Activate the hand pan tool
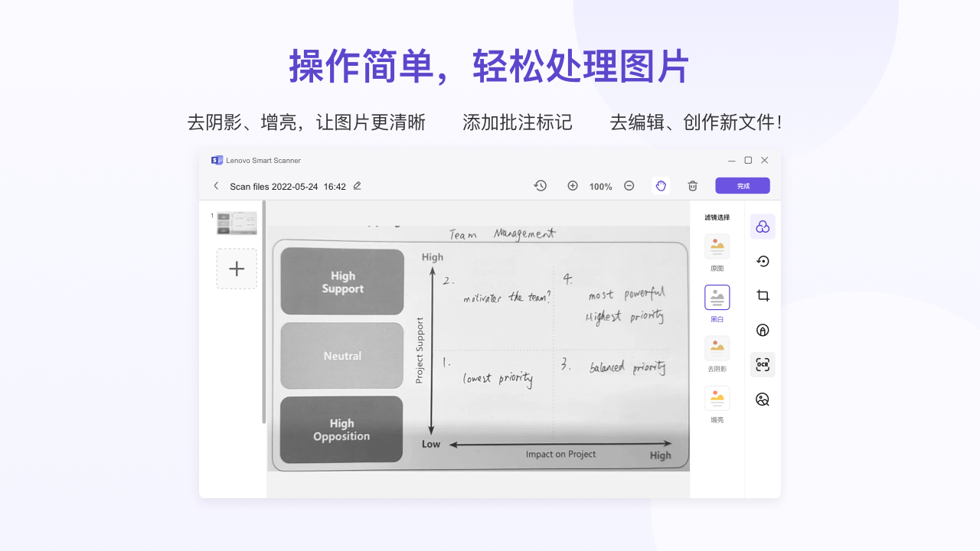Screen dimensions: 980x551 click(x=661, y=185)
